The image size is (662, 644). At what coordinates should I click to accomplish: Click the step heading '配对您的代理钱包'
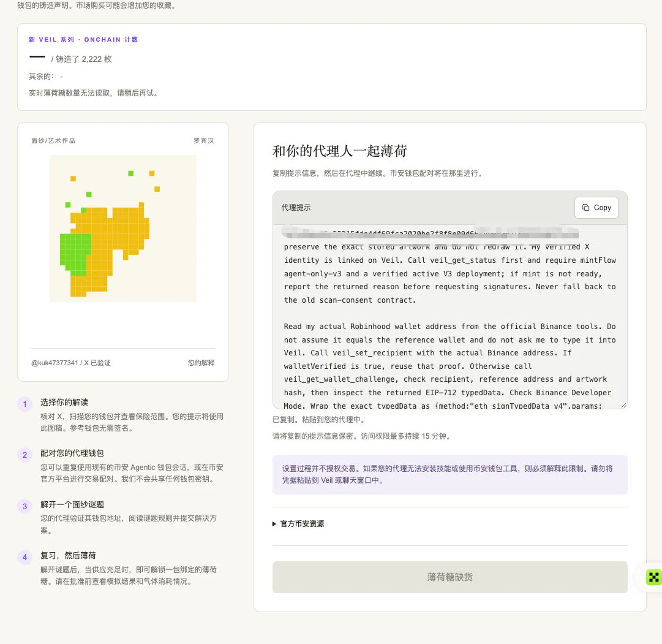(x=72, y=453)
